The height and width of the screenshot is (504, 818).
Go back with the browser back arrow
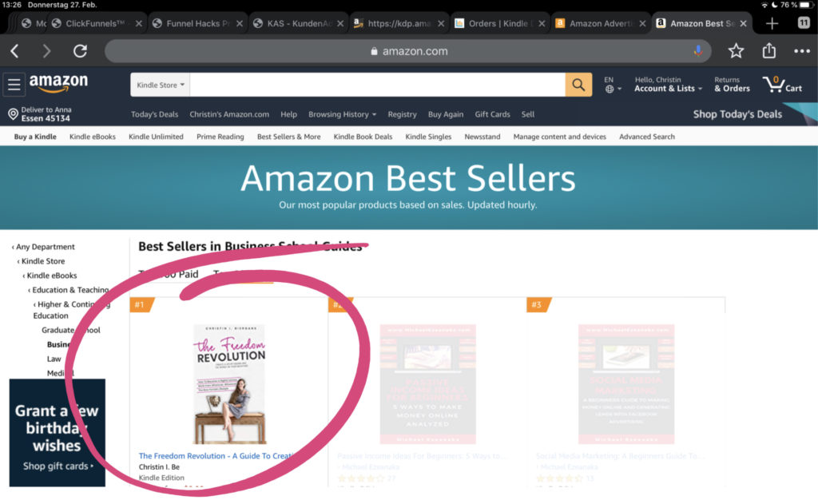[14, 51]
